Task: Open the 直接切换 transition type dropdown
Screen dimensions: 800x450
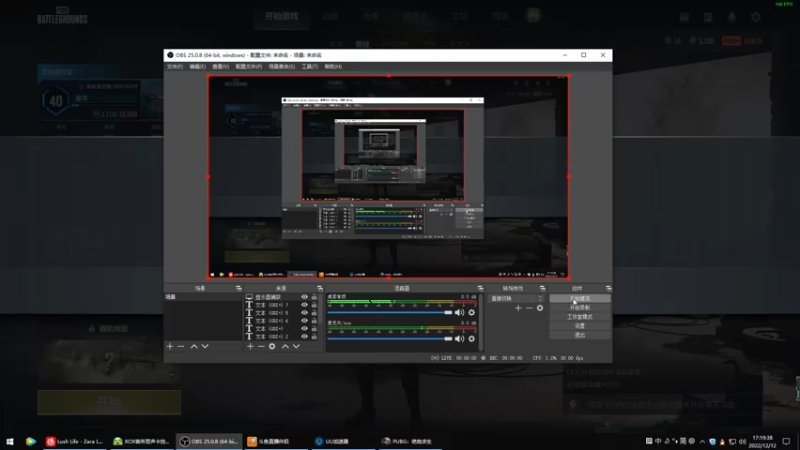Action: (x=516, y=298)
